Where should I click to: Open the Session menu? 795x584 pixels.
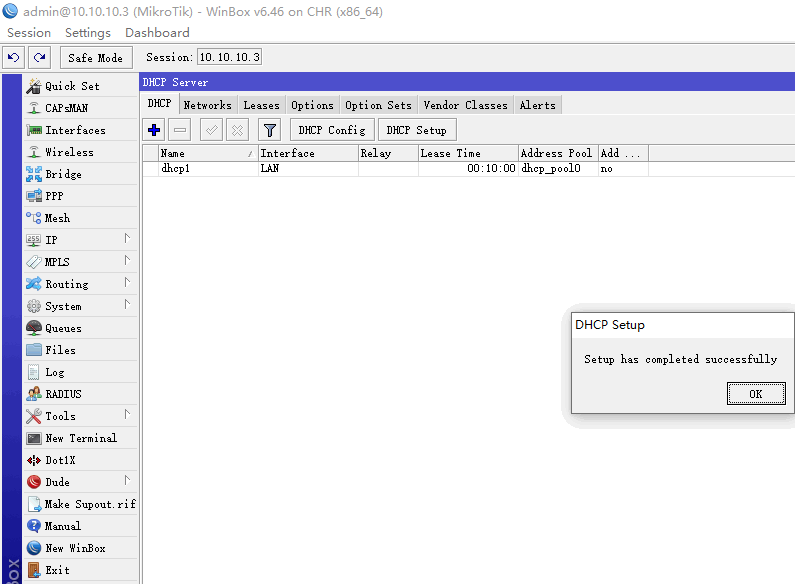point(29,32)
